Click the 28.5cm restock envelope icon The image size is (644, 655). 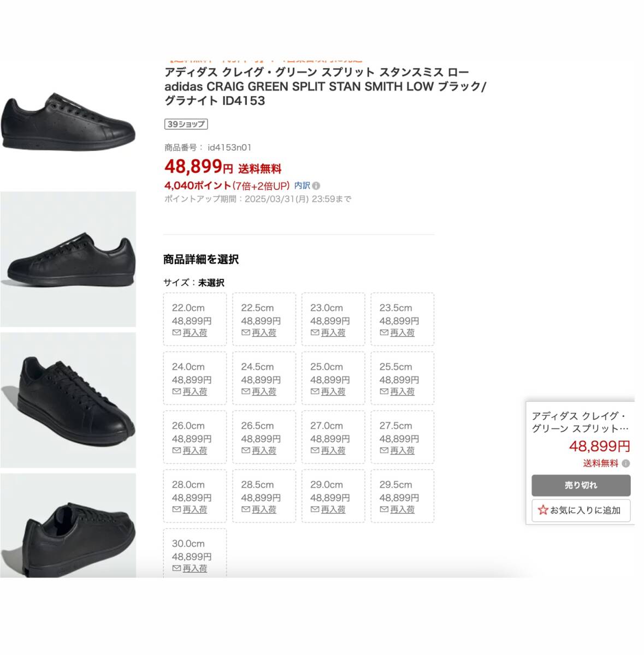click(246, 509)
